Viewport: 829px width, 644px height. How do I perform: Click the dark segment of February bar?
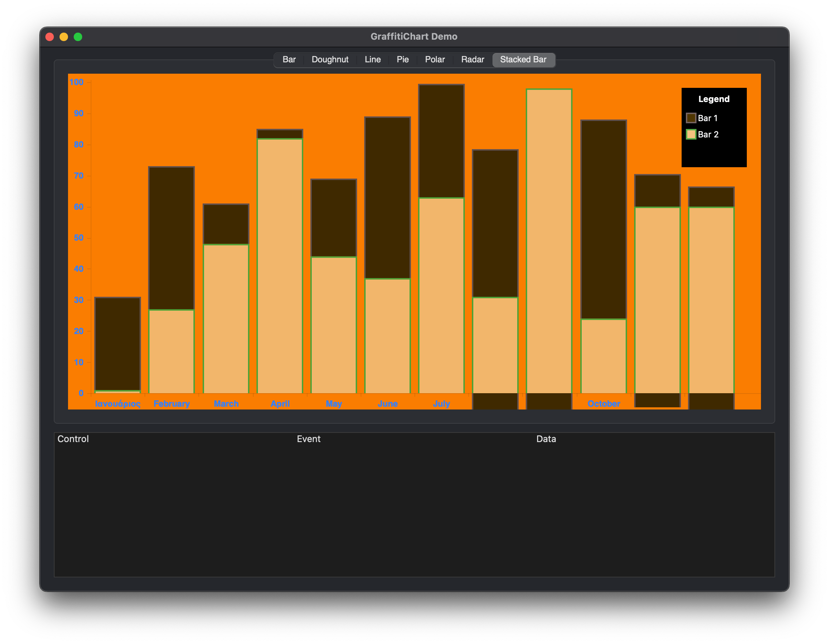coord(171,238)
